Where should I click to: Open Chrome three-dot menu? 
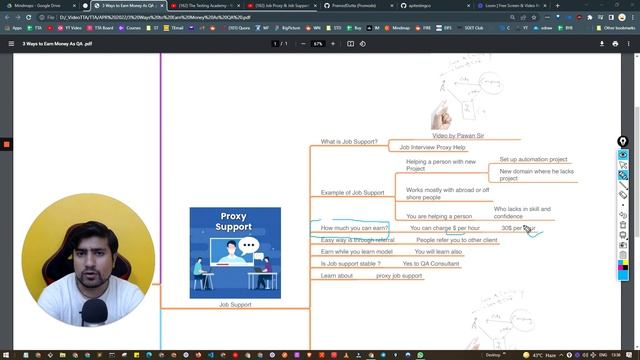pyautogui.click(x=633, y=18)
